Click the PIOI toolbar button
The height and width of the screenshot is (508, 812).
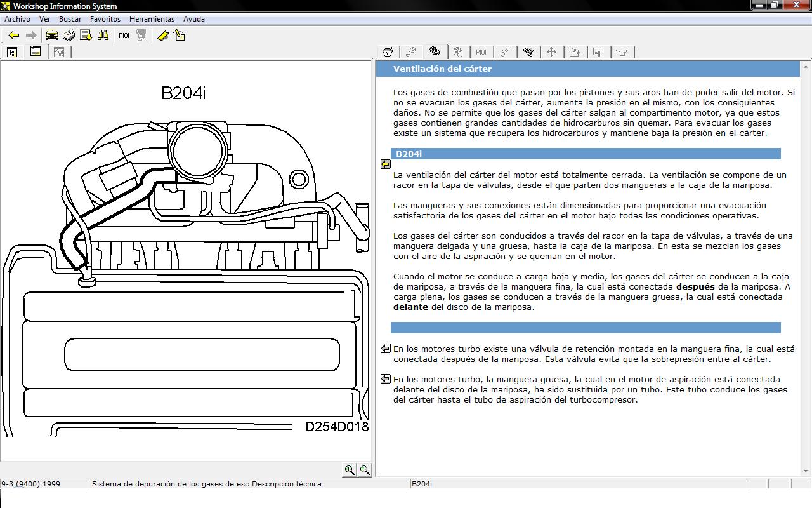click(x=124, y=36)
